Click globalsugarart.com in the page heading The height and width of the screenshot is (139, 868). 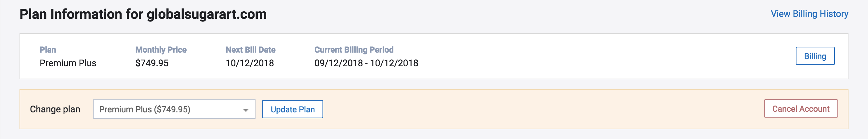coord(206,15)
